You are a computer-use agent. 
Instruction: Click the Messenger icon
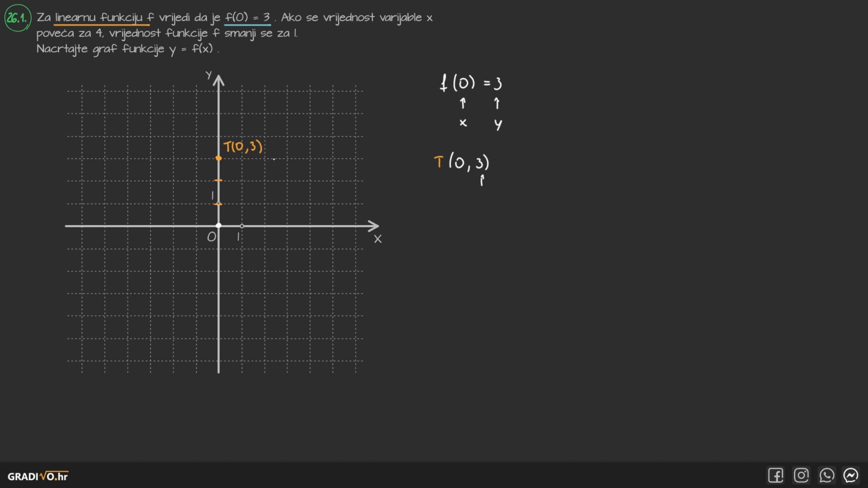point(851,475)
